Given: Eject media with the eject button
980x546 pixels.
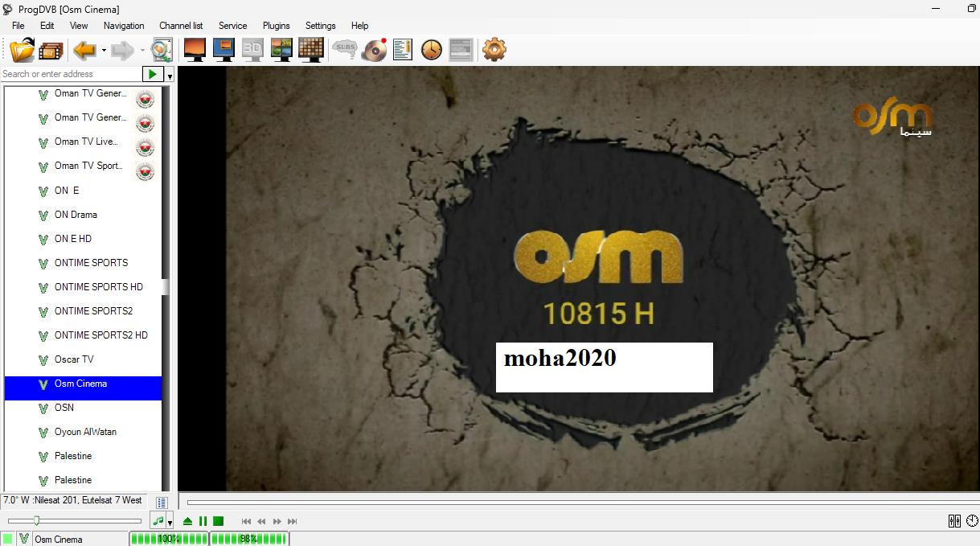Looking at the screenshot, I should pyautogui.click(x=187, y=521).
